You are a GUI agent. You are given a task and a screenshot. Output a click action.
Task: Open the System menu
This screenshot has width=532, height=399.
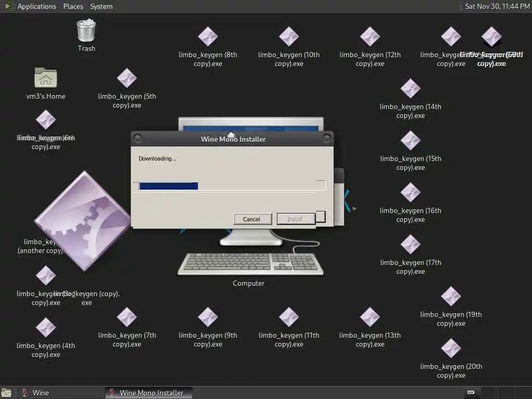pos(101,6)
